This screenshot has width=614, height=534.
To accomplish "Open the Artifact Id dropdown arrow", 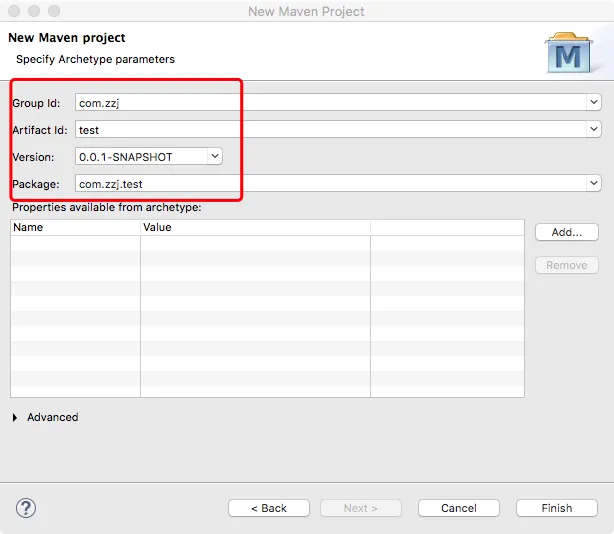I will [594, 129].
